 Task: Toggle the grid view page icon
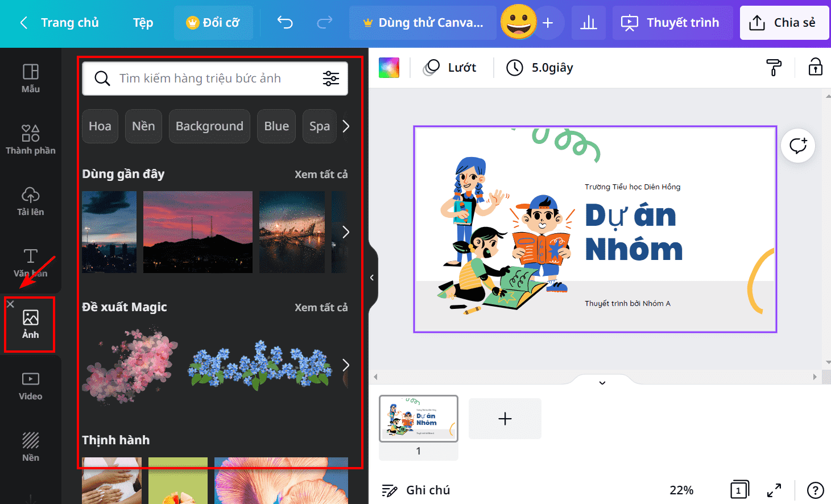739,490
